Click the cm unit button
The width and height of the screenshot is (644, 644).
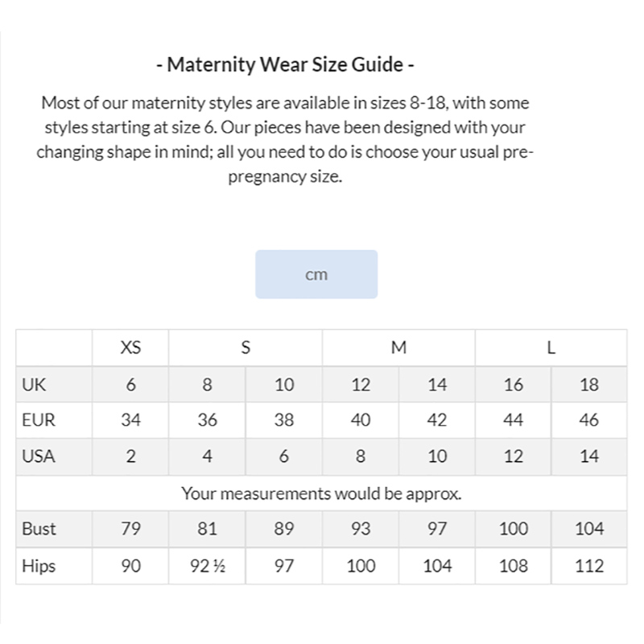(316, 274)
